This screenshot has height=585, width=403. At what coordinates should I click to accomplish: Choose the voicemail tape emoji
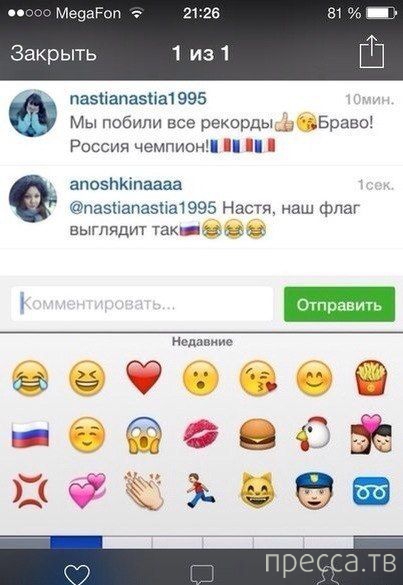(x=371, y=491)
